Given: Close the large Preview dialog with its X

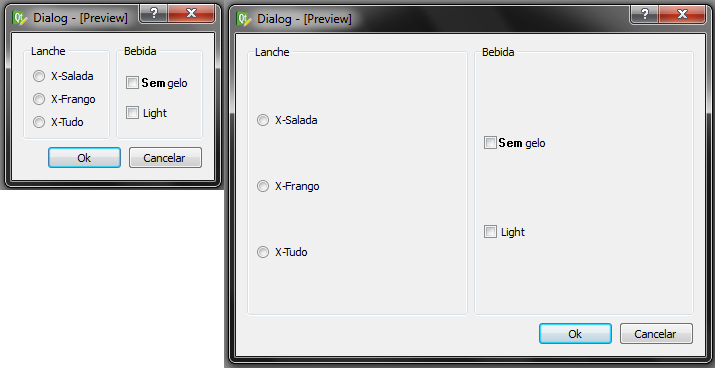Looking at the screenshot, I should coord(682,14).
